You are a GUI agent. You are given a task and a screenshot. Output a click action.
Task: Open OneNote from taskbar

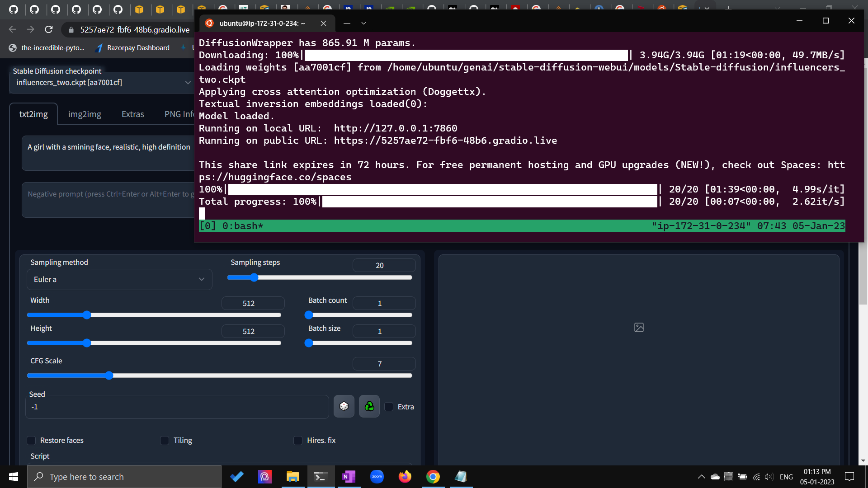pos(349,477)
